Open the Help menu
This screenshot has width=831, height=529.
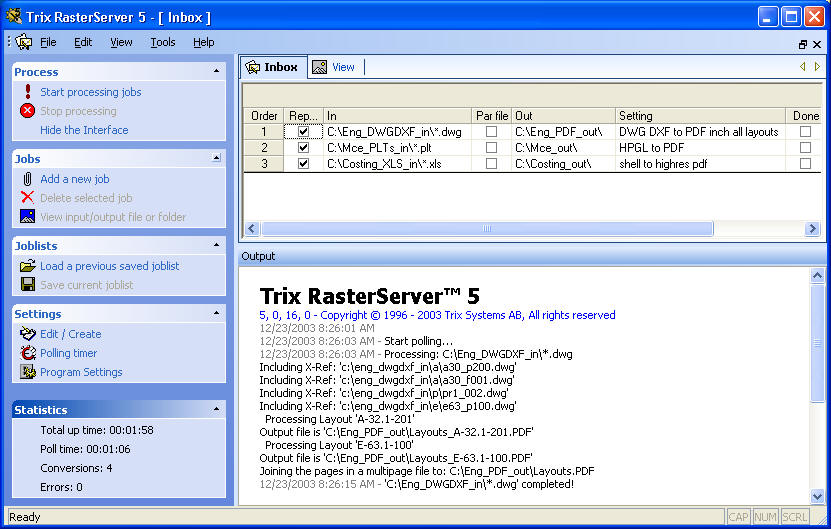click(x=204, y=42)
